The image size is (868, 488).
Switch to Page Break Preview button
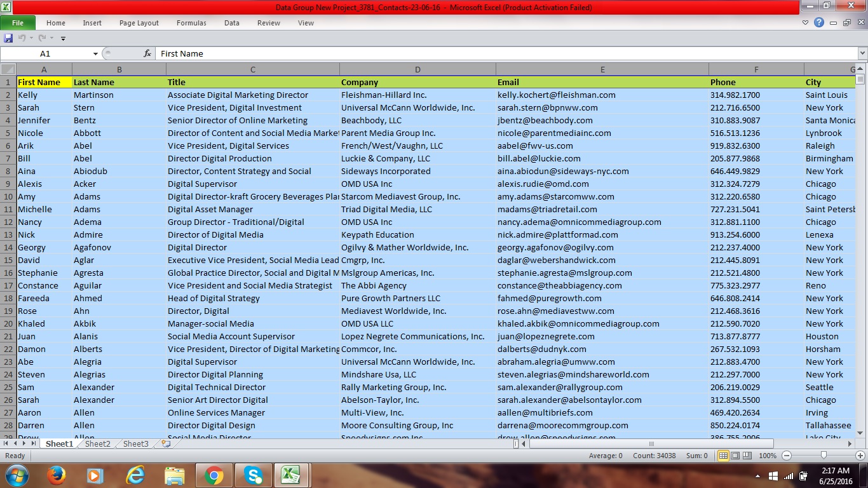point(747,456)
